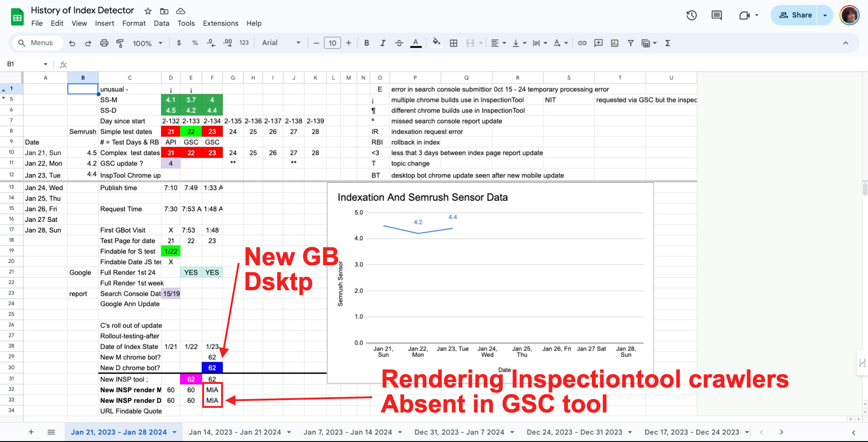Open vertical align dropdown
The width and height of the screenshot is (868, 442).
(x=519, y=43)
